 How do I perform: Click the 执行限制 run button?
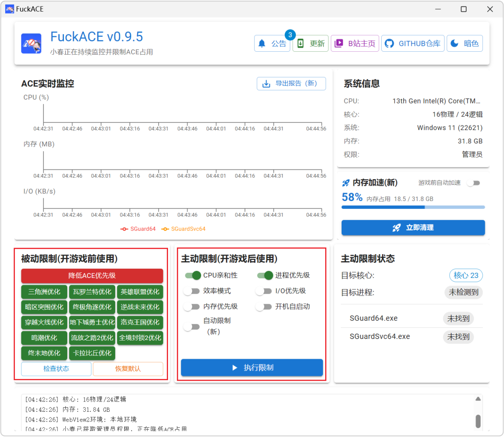[252, 368]
